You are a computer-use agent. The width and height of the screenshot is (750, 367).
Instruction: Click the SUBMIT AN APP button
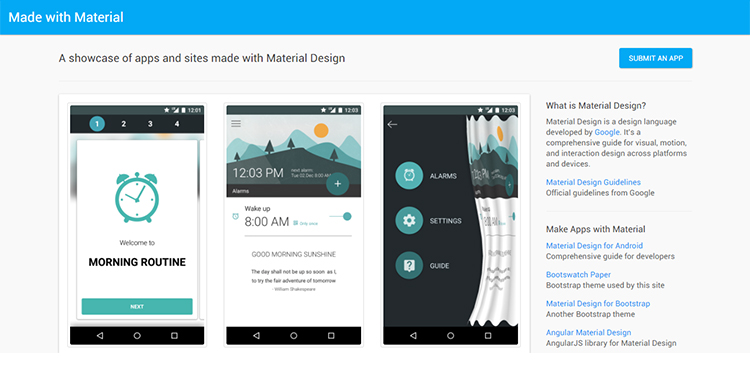(655, 58)
